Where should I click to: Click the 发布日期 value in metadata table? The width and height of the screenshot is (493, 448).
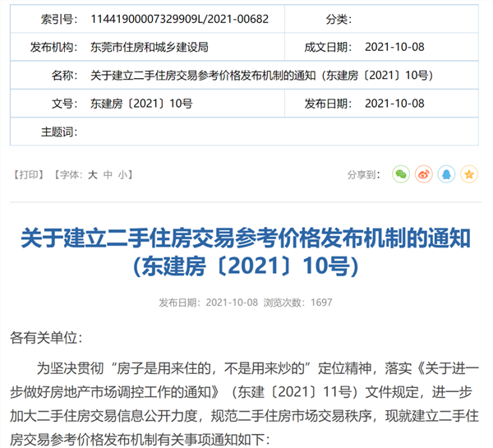tap(394, 104)
